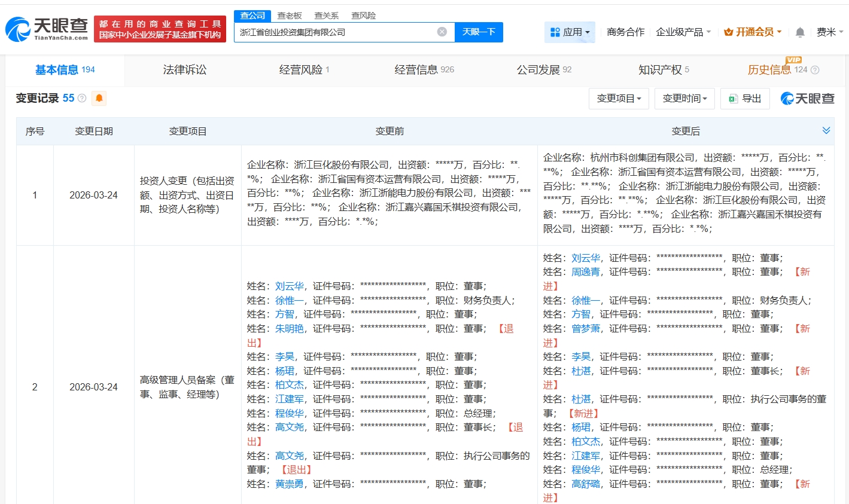Click the crown icon beside 开通会员
849x504 pixels.
[x=729, y=32]
